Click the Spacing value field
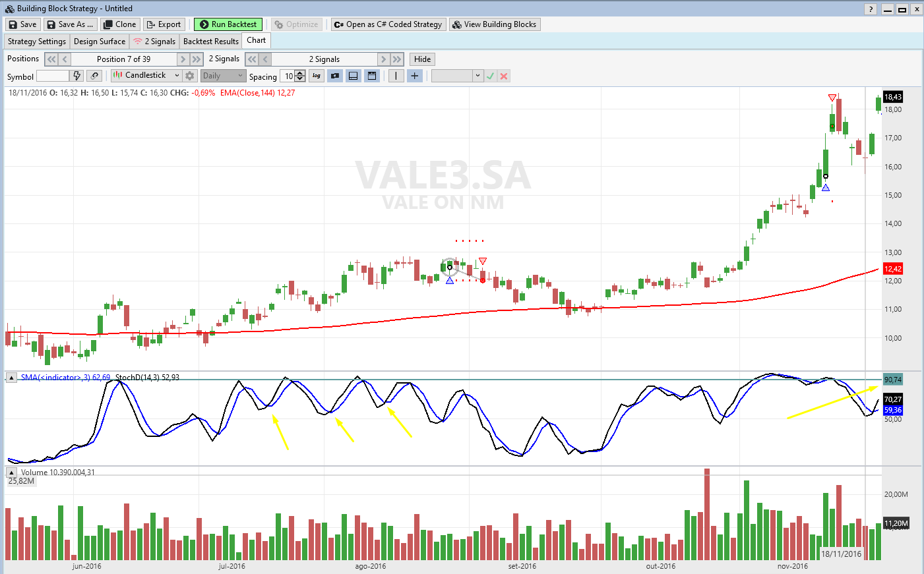The image size is (924, 574). (288, 76)
